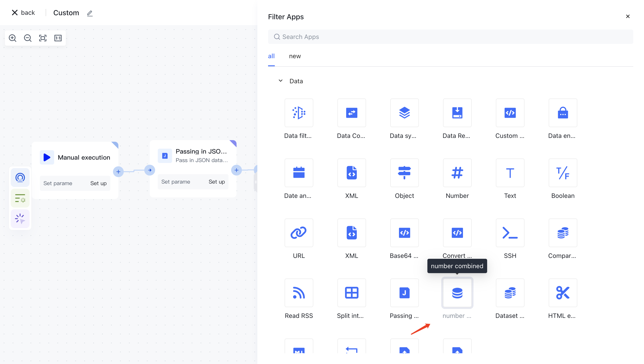
Task: Add a step after Manual execution node
Action: pos(118,172)
